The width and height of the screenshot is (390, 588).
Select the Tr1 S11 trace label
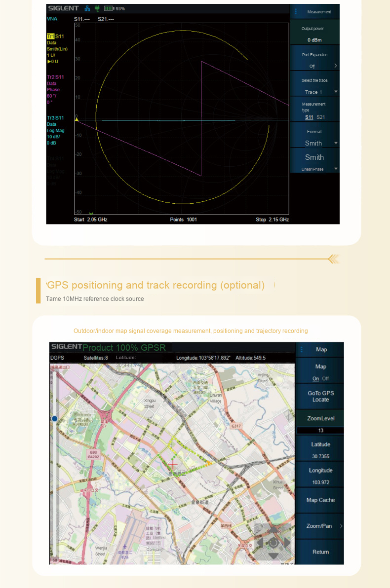point(55,37)
